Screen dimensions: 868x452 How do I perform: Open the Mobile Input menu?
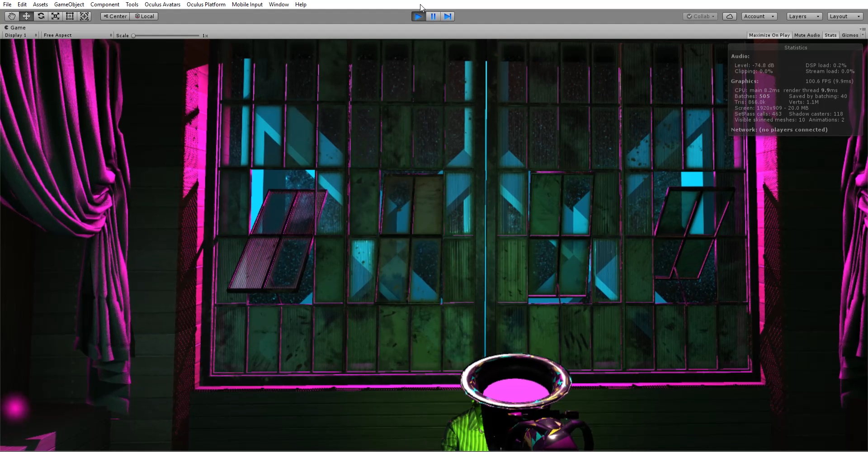pyautogui.click(x=247, y=5)
